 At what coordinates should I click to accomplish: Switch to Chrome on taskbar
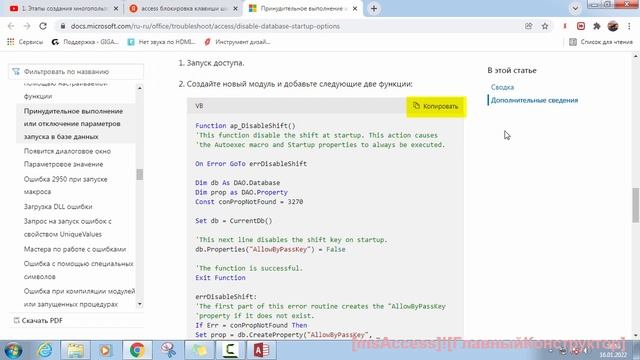pyautogui.click(x=137, y=350)
